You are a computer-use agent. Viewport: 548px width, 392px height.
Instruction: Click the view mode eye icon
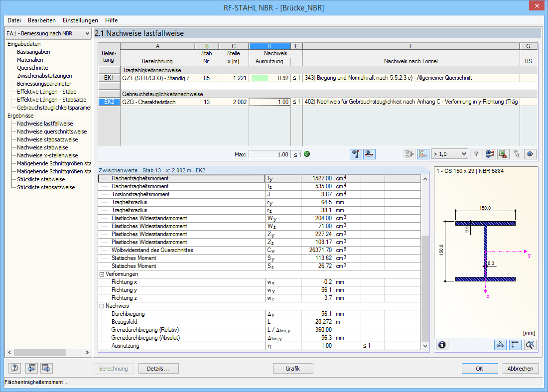click(530, 154)
